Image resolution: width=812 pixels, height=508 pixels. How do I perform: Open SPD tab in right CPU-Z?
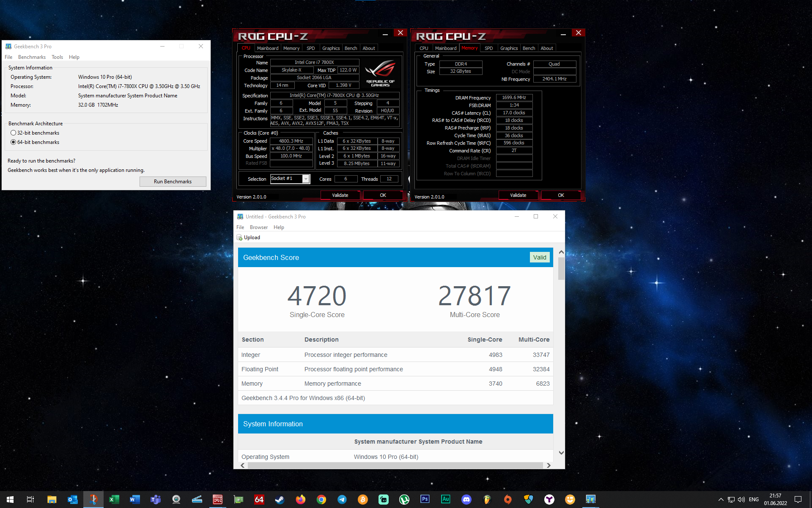click(x=489, y=48)
